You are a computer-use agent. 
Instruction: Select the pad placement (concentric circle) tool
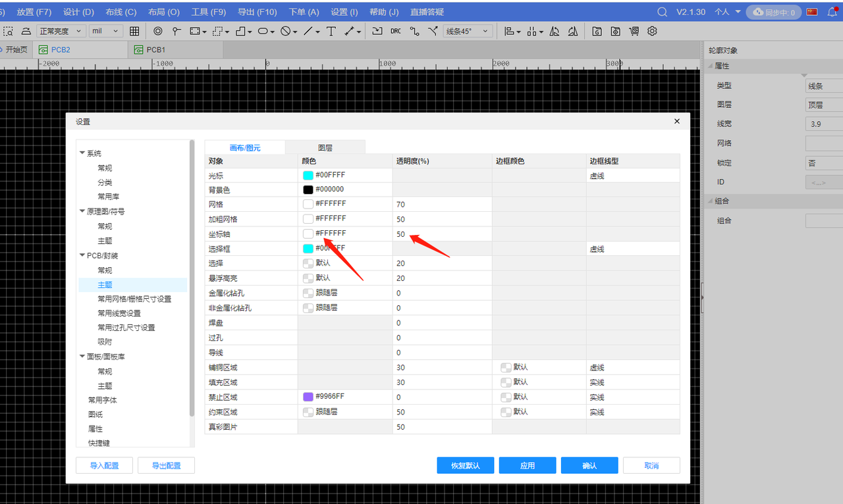pyautogui.click(x=158, y=31)
